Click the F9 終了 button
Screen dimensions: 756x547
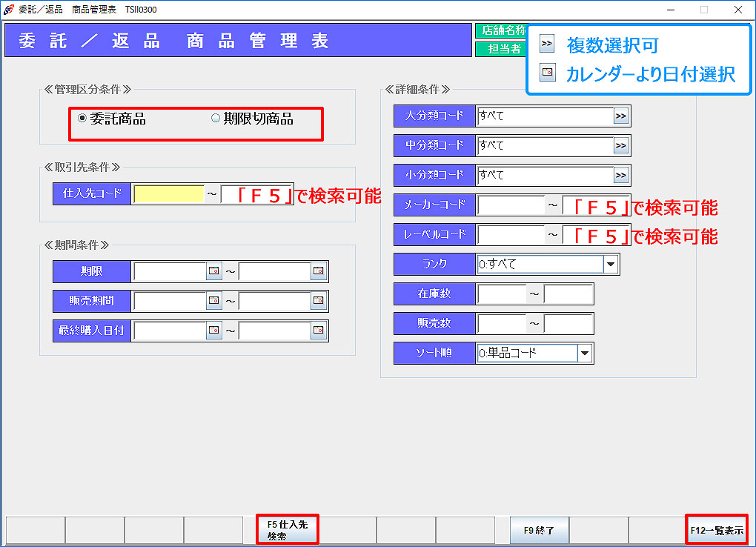click(x=539, y=530)
